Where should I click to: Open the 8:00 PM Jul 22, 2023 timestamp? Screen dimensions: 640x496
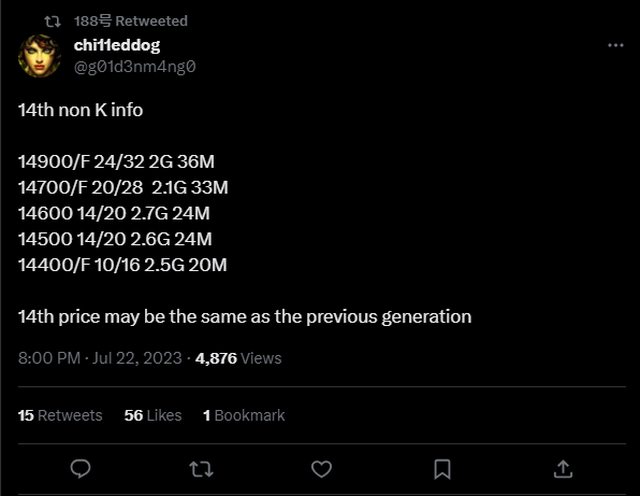point(100,358)
